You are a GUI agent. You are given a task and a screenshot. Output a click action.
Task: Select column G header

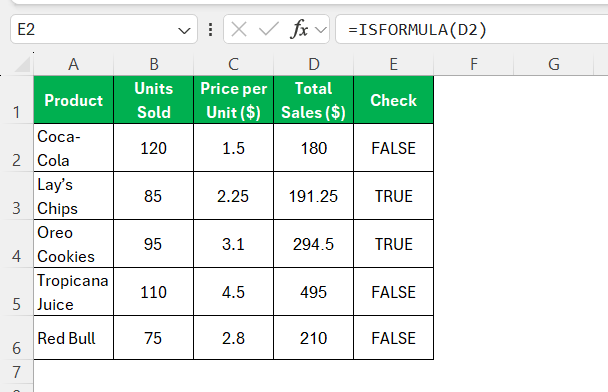tap(554, 64)
